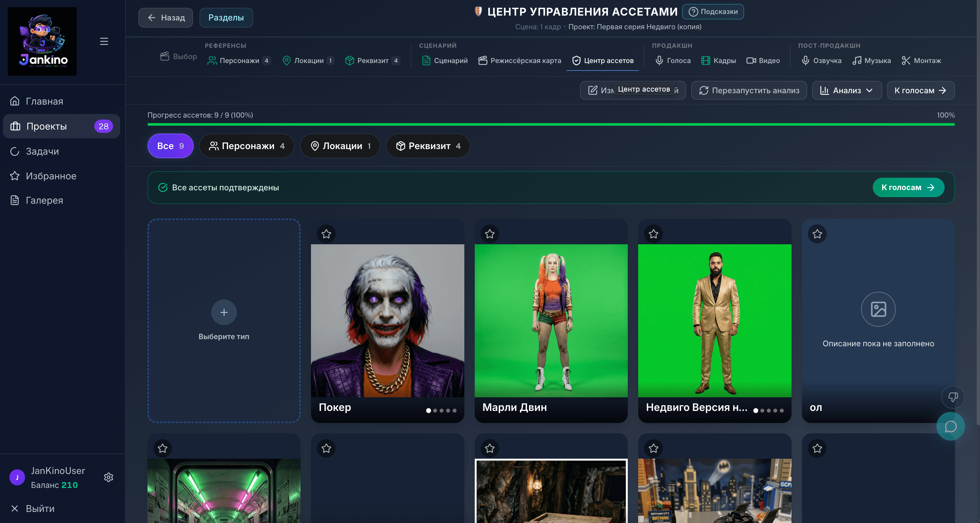Open Режиссёрская карта tab
980x523 pixels.
[520, 60]
